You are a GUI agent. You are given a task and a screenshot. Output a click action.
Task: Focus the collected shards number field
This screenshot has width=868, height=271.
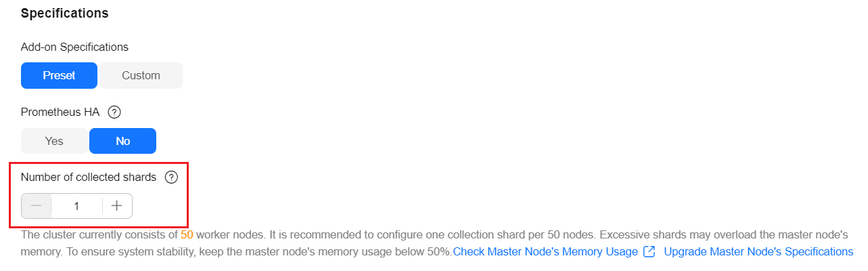tap(76, 206)
